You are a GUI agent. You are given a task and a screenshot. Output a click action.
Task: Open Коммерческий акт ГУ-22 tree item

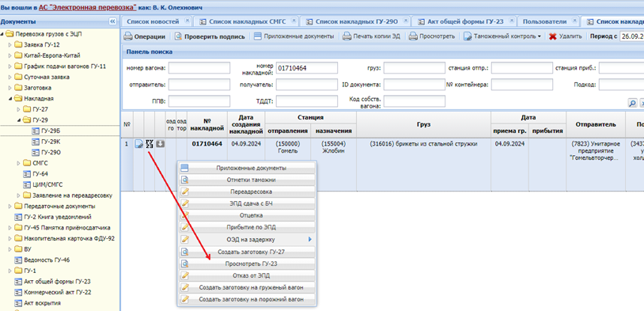tap(58, 293)
